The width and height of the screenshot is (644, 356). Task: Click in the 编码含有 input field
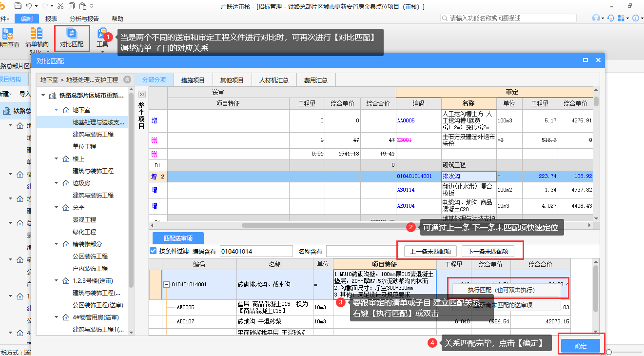pyautogui.click(x=256, y=251)
